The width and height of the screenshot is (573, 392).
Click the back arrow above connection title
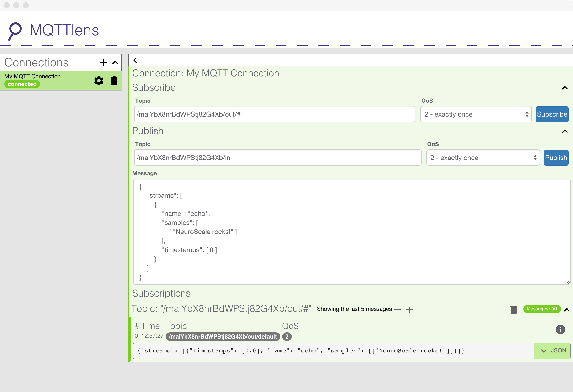point(135,60)
